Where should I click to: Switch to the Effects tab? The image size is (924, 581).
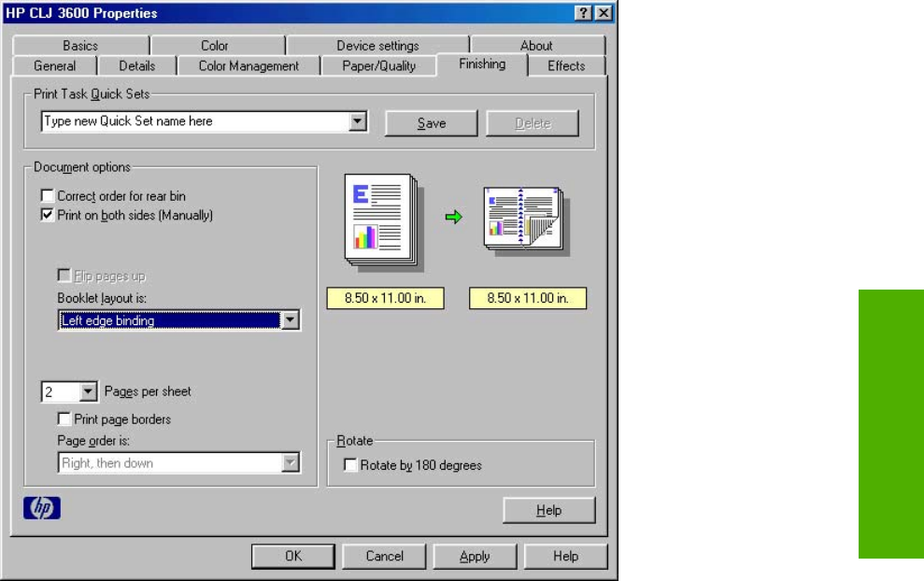point(566,66)
